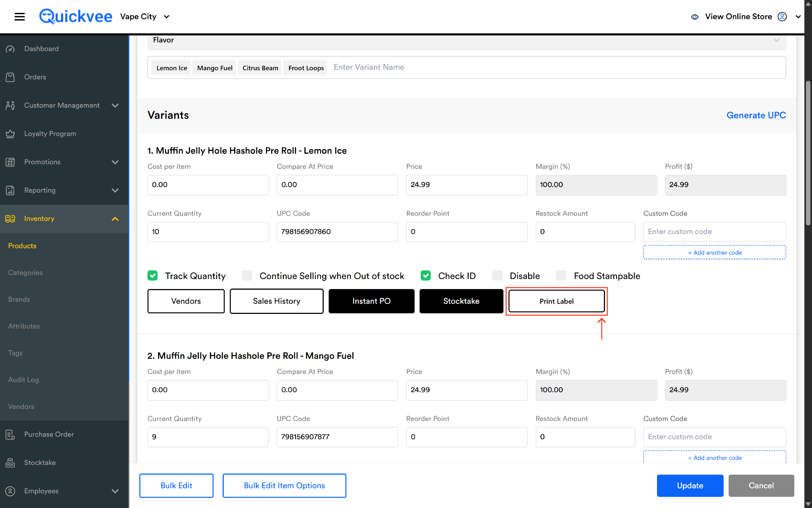
Task: Click the black Stocktake button
Action: pos(461,301)
